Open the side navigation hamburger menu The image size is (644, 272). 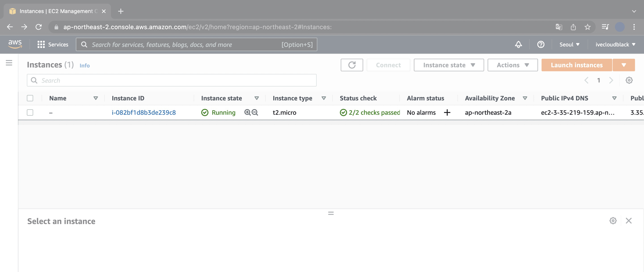click(9, 63)
